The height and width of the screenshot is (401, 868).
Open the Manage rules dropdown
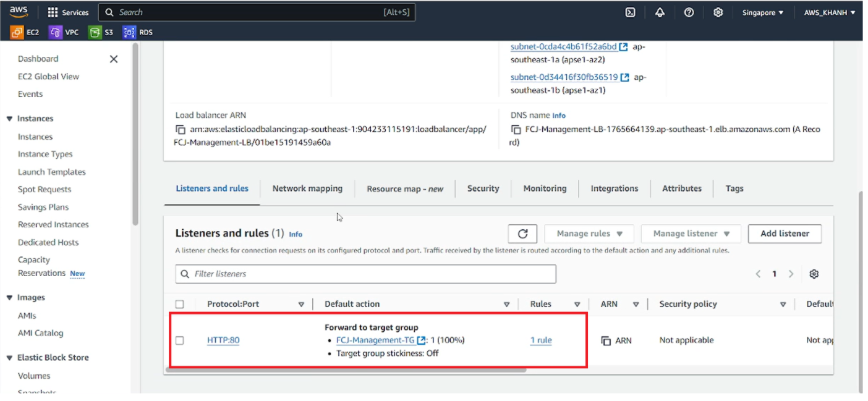point(589,234)
